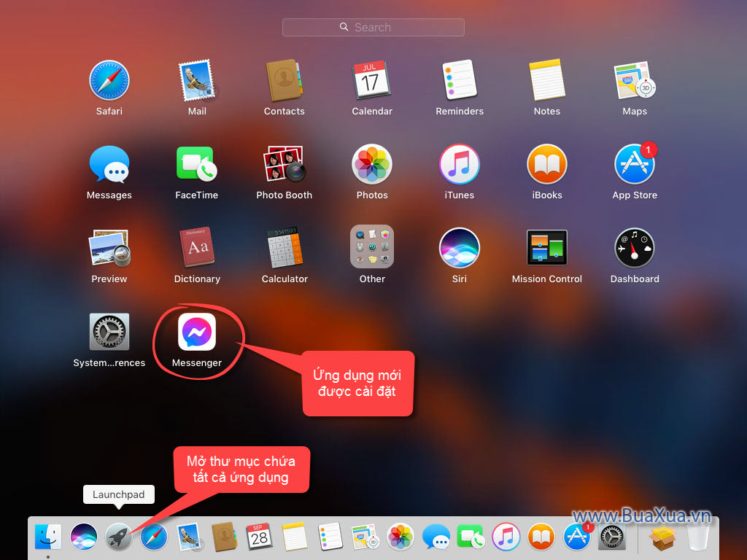Open App Store with update badge in Launchpad
The image size is (747, 560).
coord(635,164)
